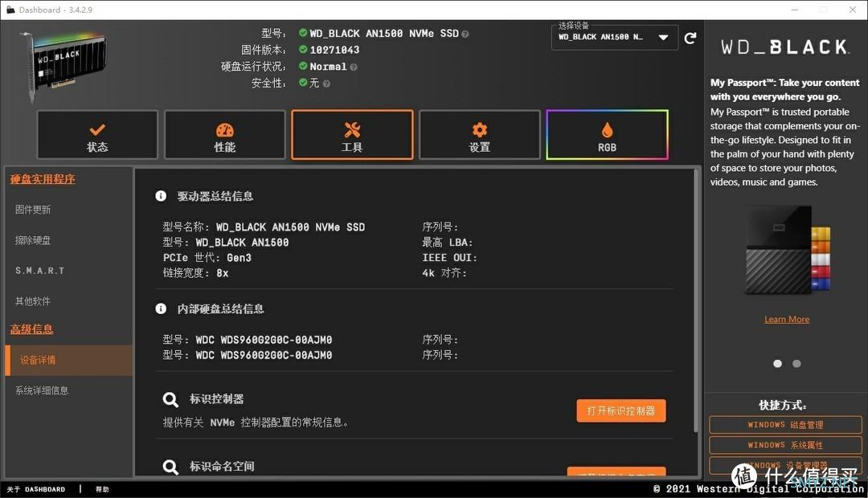The image size is (868, 498).
Task: Click WINDOWS 系统属性 shortcut button
Action: (x=785, y=446)
